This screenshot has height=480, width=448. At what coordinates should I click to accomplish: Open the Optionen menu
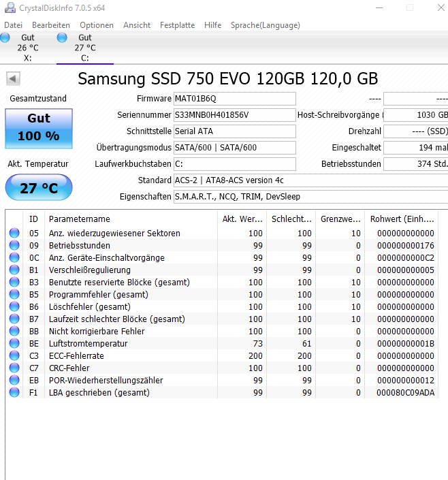point(97,25)
